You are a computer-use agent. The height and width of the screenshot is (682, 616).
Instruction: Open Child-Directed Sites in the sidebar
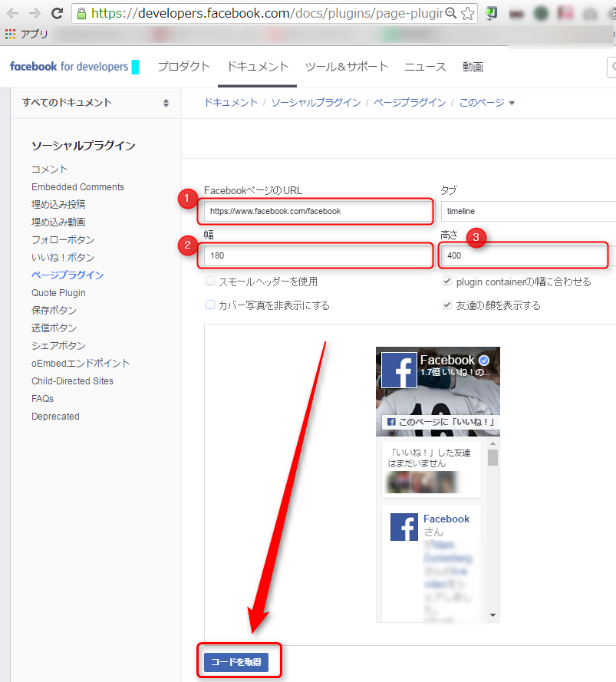click(x=72, y=381)
